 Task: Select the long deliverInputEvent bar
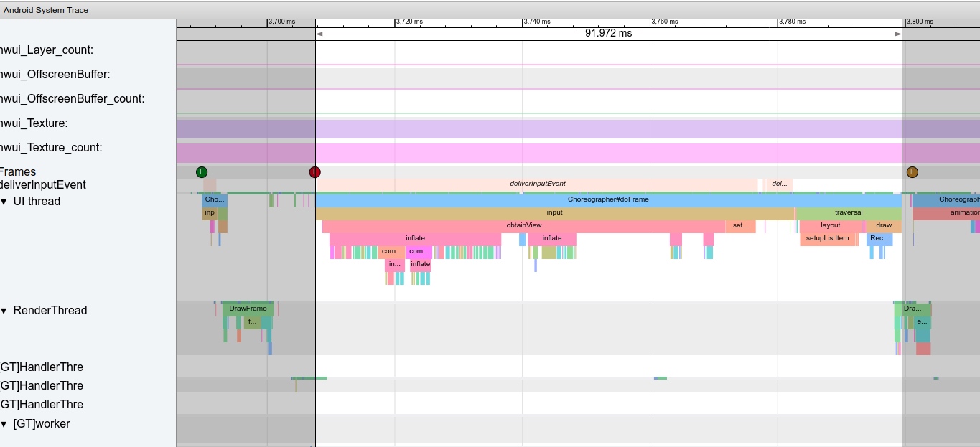coord(537,184)
